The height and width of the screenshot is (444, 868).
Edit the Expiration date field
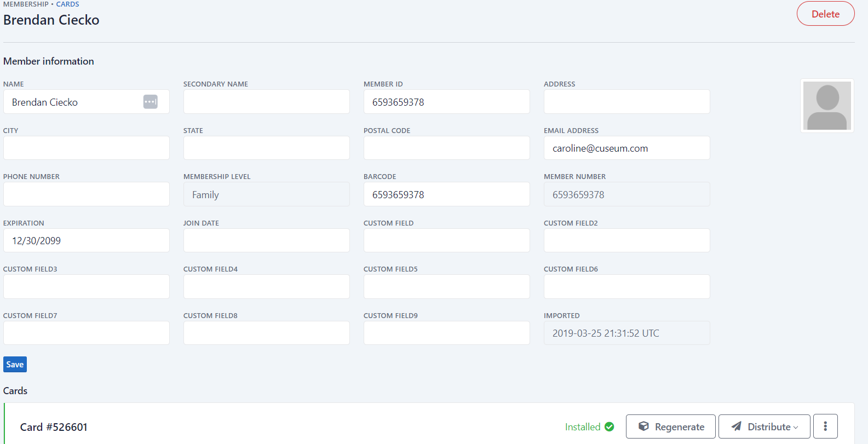tap(86, 240)
